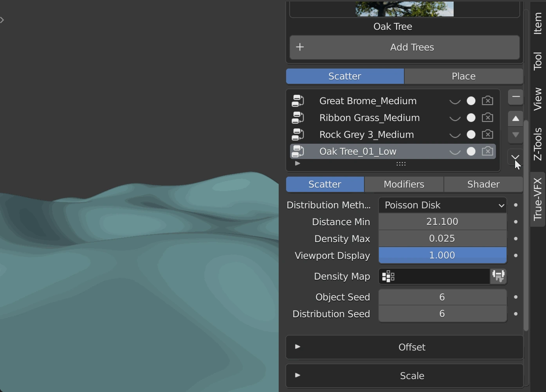Open the Z-Tools sidebar tab
Viewport: 546px width, 392px height.
tap(538, 144)
